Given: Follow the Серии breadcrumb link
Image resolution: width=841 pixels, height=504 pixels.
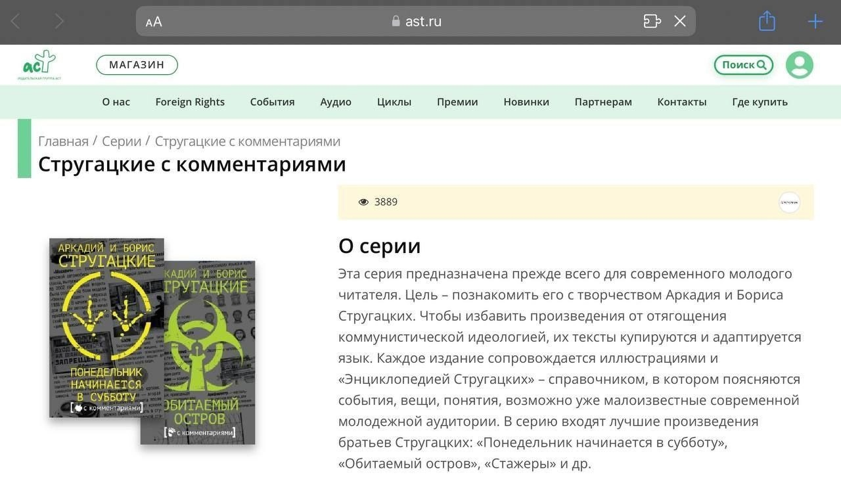Looking at the screenshot, I should 122,141.
